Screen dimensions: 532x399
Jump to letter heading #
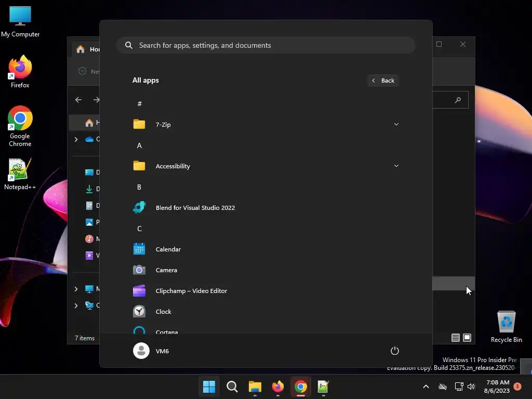click(x=139, y=103)
